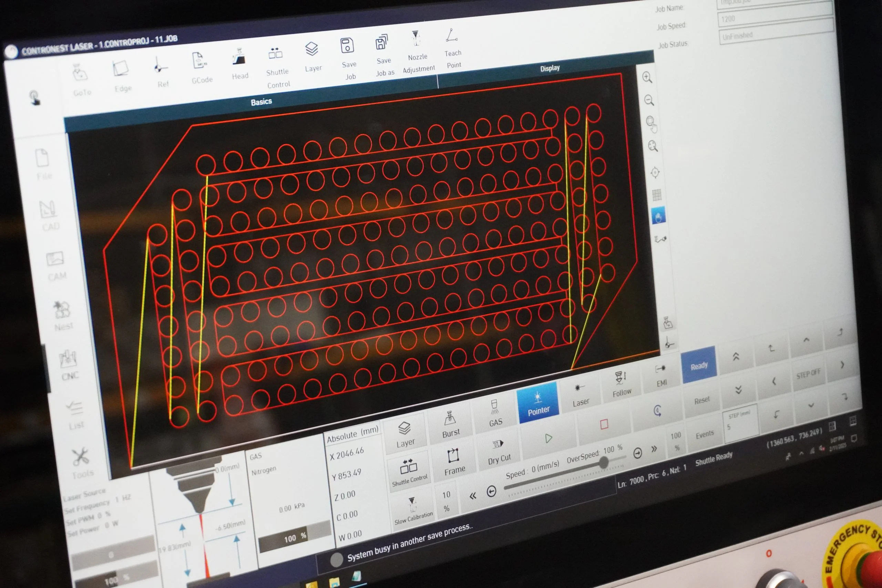Toggle the GAS button
882x588 pixels.
click(495, 414)
